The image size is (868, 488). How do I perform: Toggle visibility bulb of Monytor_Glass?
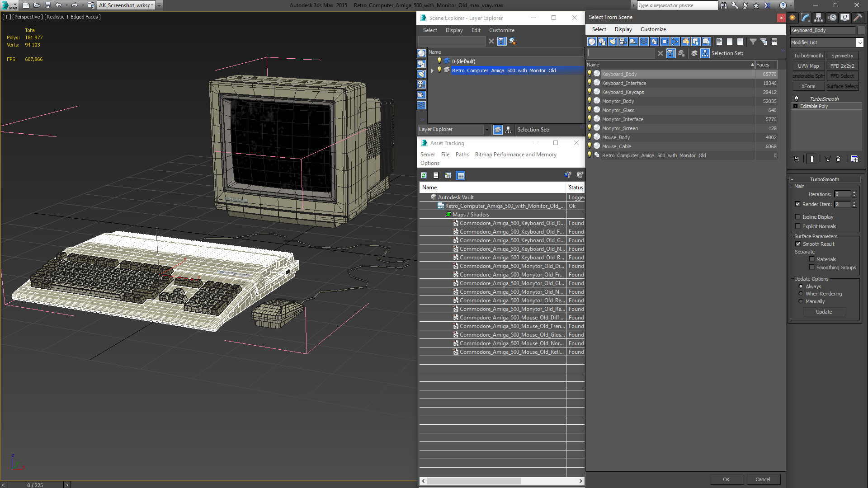click(590, 110)
